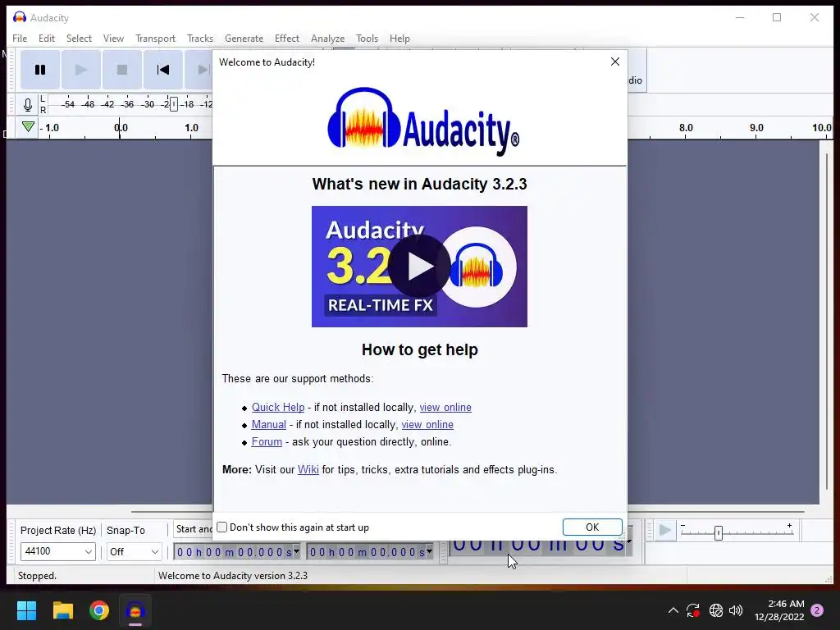Open the Quick Help link

(x=278, y=407)
